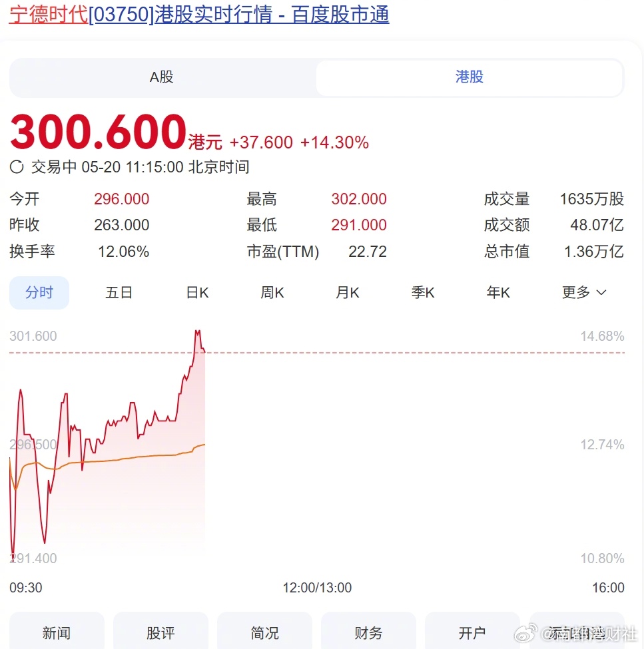Click the 最高 value 302.000
The height and width of the screenshot is (649, 644).
tap(359, 199)
